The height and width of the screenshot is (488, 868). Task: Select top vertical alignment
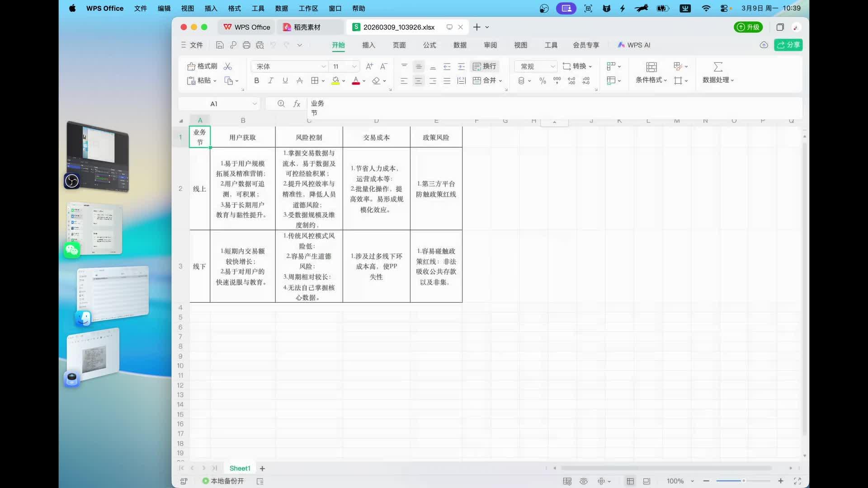404,66
